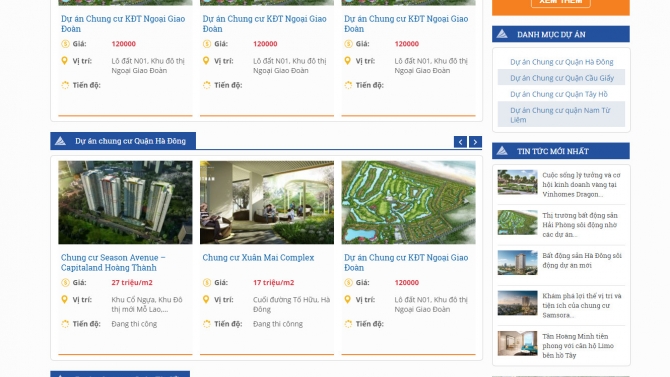Viewport: 670px width, 377px height.
Task: Read news about Vinhomes Dragon lifestyle
Action: [x=582, y=185]
